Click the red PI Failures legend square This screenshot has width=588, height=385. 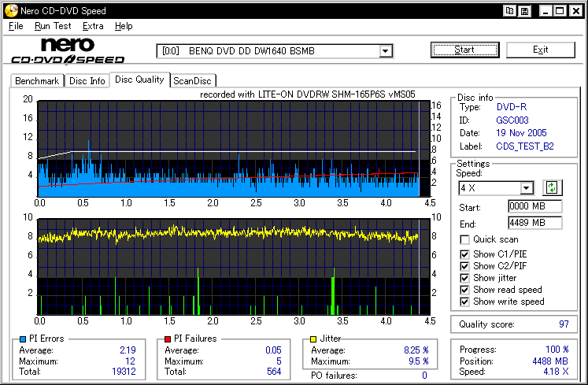point(168,339)
